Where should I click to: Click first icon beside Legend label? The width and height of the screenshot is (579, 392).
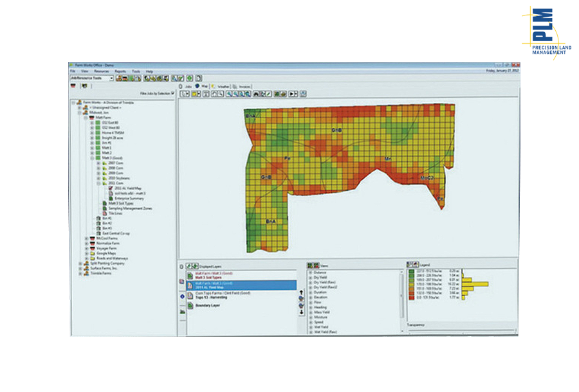tap(410, 264)
